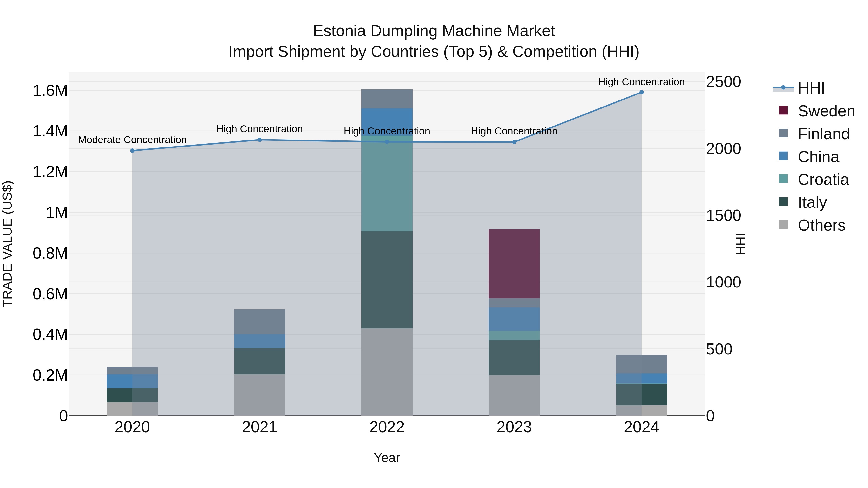Toggle the Sweden legend entry
Image resolution: width=868 pixels, height=488 pixels.
[x=817, y=111]
